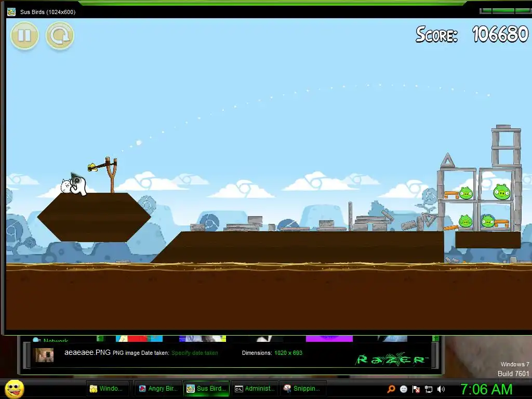Click the Specify date taken field
The image size is (532, 399).
point(195,353)
